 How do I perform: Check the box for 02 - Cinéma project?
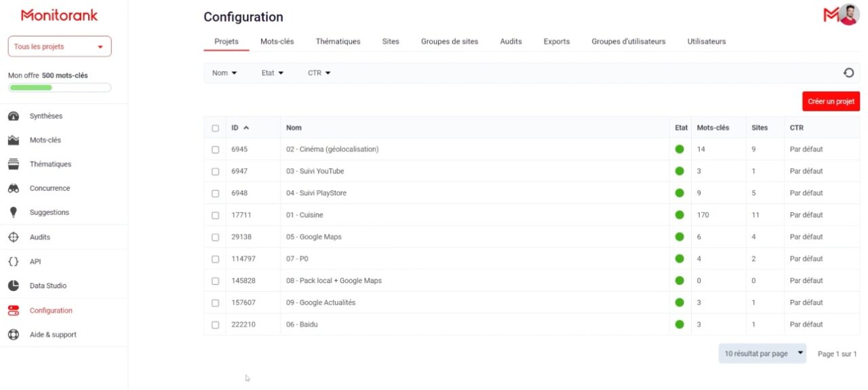(x=215, y=149)
